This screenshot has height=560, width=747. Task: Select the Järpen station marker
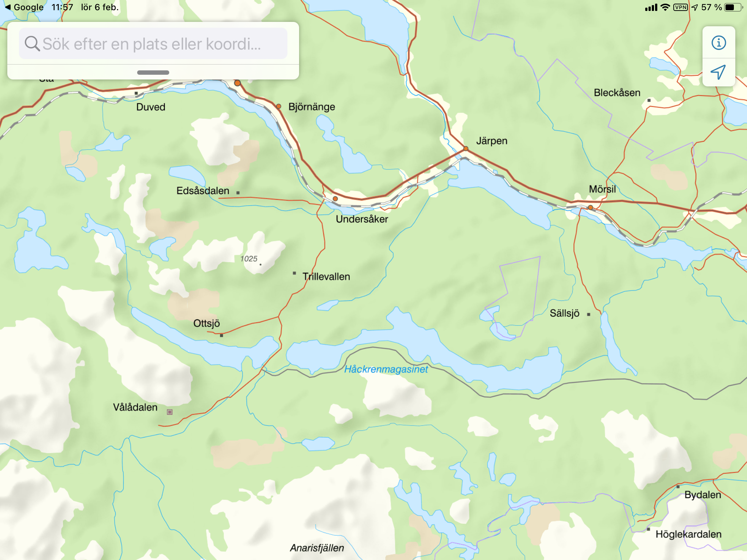click(466, 148)
